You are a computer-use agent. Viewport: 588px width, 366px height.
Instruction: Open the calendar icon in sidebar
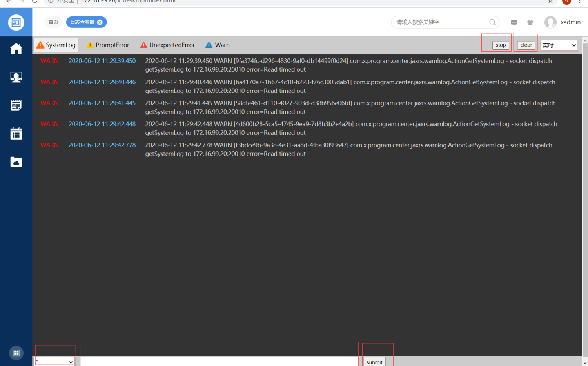pos(16,134)
